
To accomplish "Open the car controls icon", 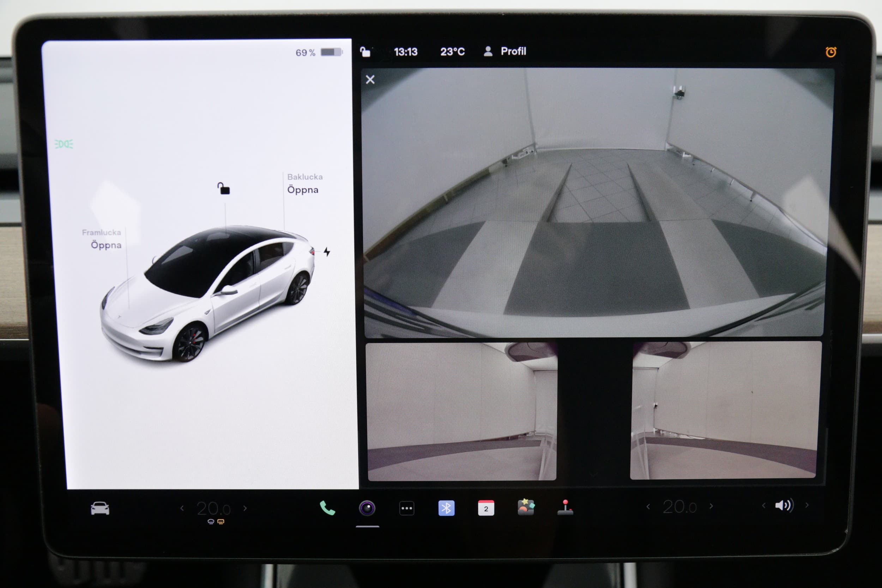I will (100, 509).
